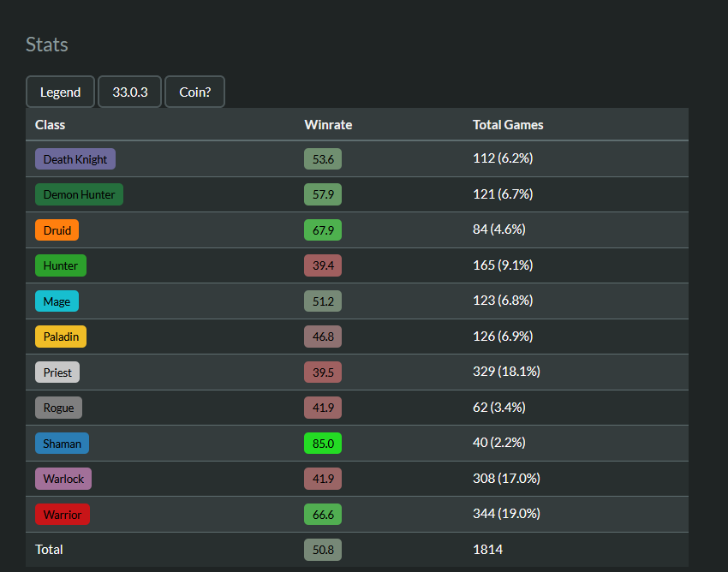Click the 1814 total games value

coord(487,550)
